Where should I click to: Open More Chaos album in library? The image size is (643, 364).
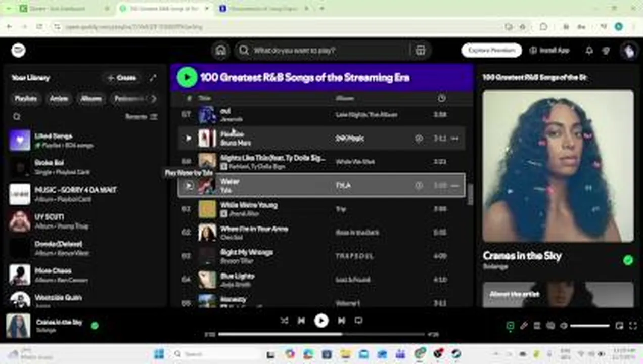(x=86, y=275)
